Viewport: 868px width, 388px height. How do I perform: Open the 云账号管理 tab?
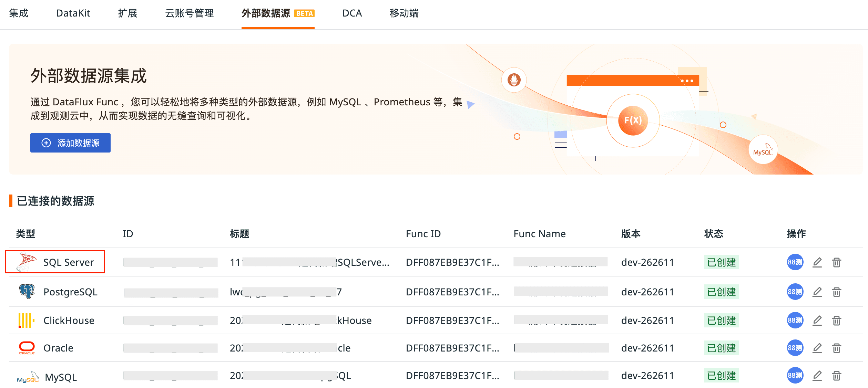(189, 13)
